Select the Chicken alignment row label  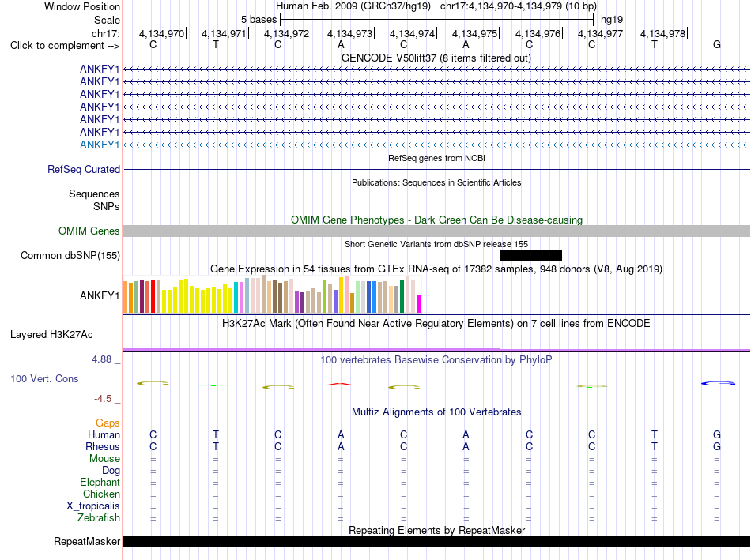pos(101,494)
